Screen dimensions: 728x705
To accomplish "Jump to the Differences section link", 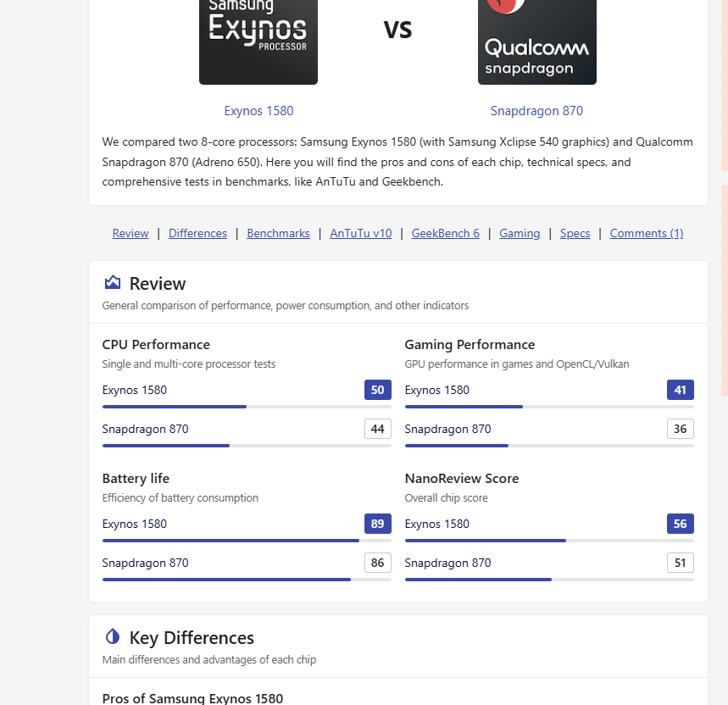I will click(x=197, y=233).
